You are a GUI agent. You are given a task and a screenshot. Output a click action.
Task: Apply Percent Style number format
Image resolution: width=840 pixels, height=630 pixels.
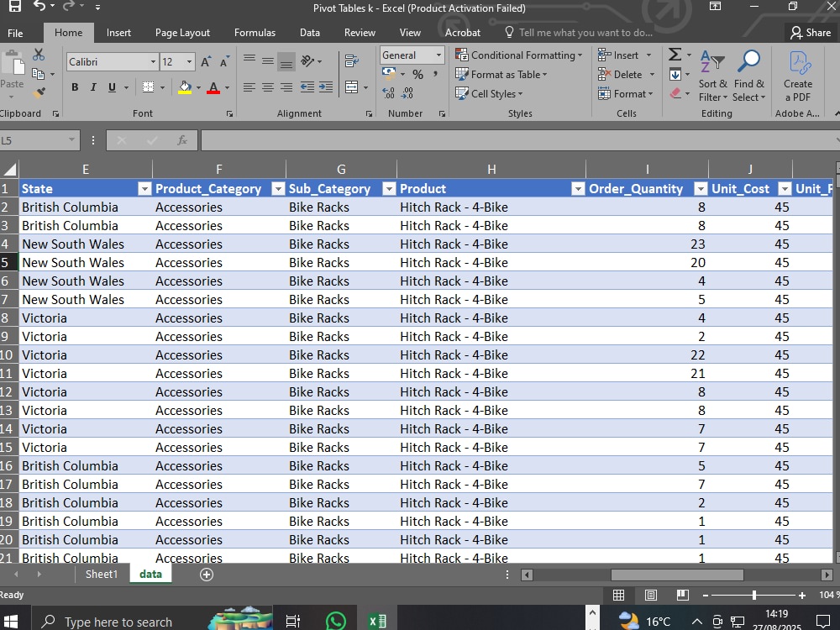tap(417, 75)
